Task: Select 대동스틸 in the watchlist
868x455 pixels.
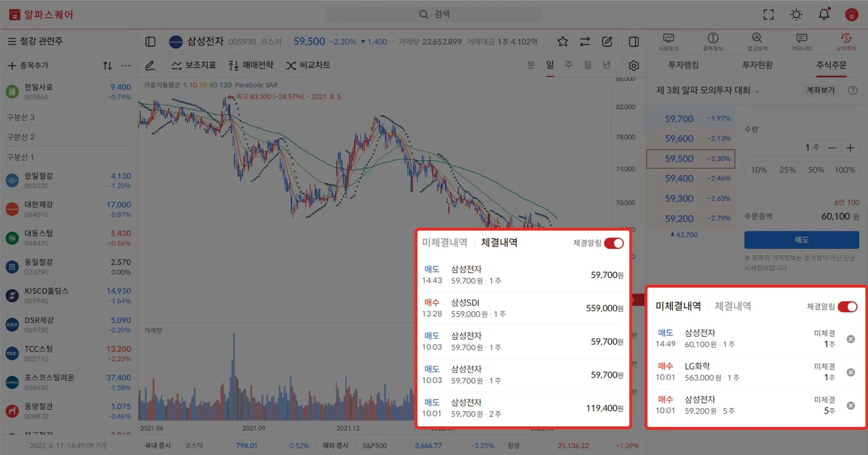Action: 69,238
